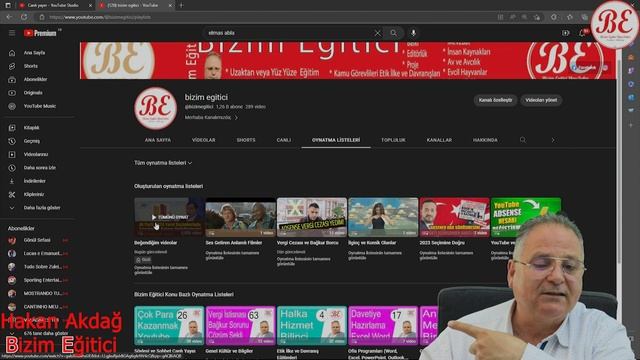This screenshot has width=640, height=360.
Task: Search within channel using magnifier icon
Action: 523,140
